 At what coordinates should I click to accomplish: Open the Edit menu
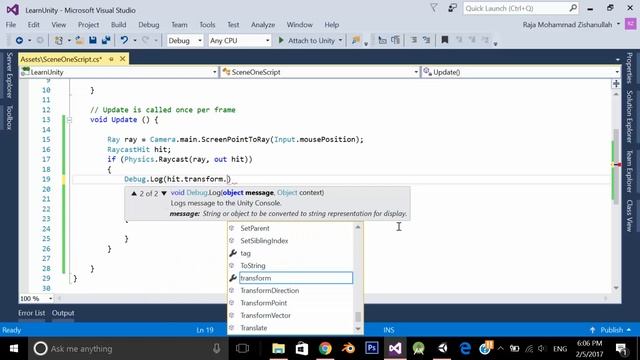(x=33, y=25)
